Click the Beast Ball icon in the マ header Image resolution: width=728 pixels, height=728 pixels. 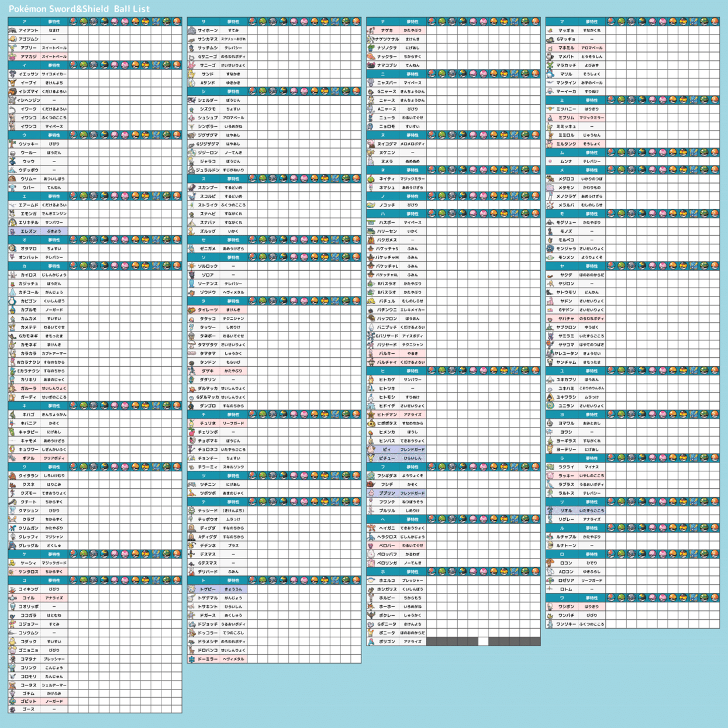694,22
